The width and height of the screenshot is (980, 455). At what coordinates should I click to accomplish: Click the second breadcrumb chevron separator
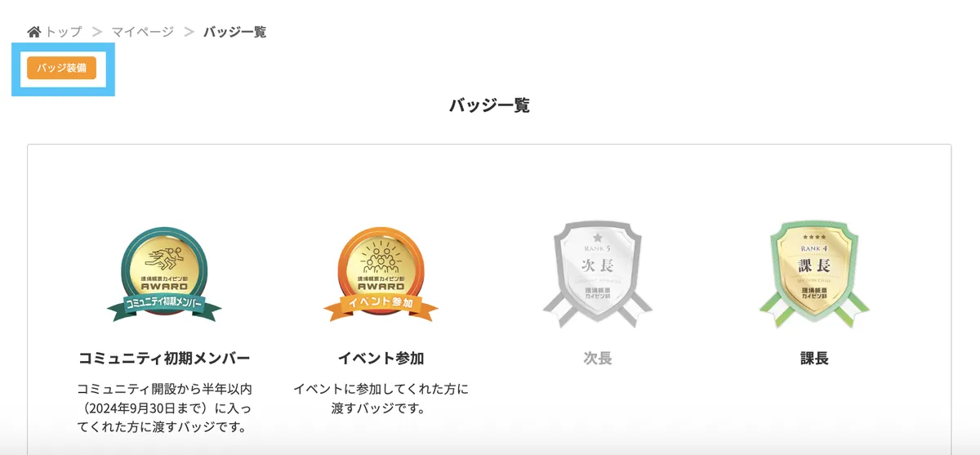pos(189,32)
